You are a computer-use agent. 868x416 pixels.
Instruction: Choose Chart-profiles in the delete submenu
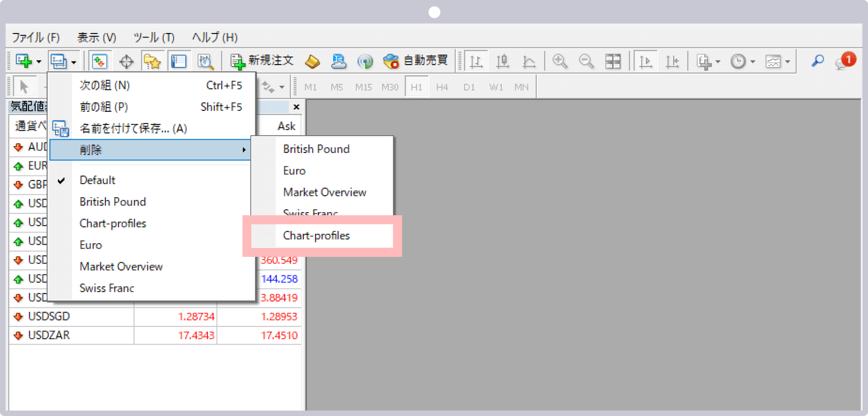pos(316,236)
